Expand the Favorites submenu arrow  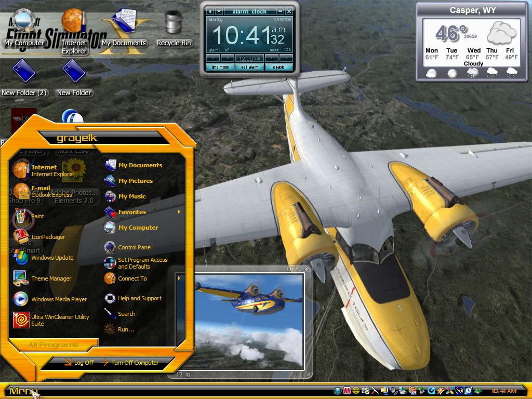(x=179, y=212)
